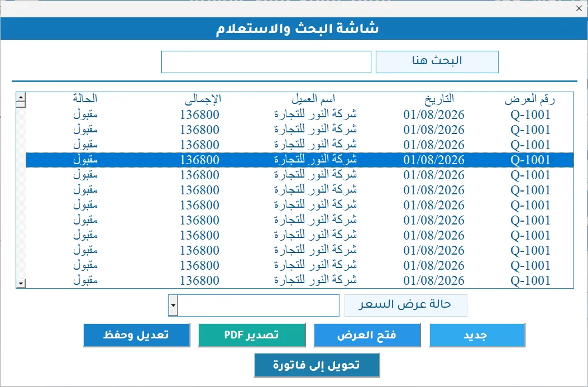Screen dimensions: 588x387
Task: Open the quotation with فتح العرض
Action: [367, 335]
